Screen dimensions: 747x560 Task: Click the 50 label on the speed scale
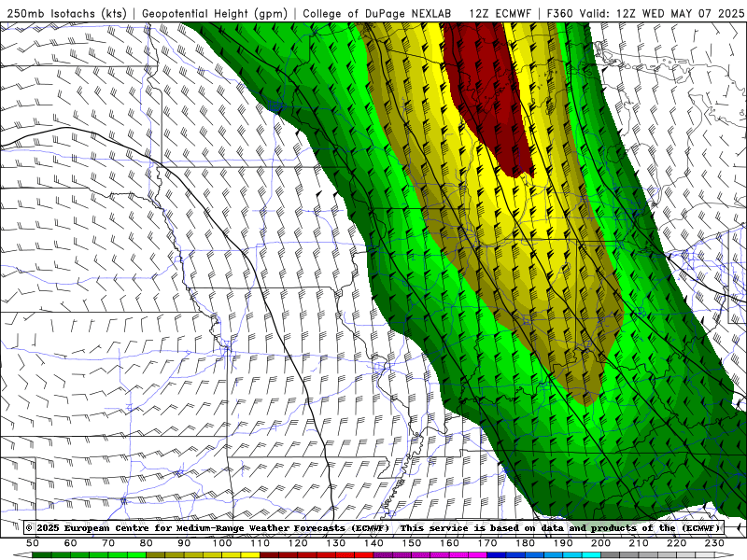(x=33, y=543)
